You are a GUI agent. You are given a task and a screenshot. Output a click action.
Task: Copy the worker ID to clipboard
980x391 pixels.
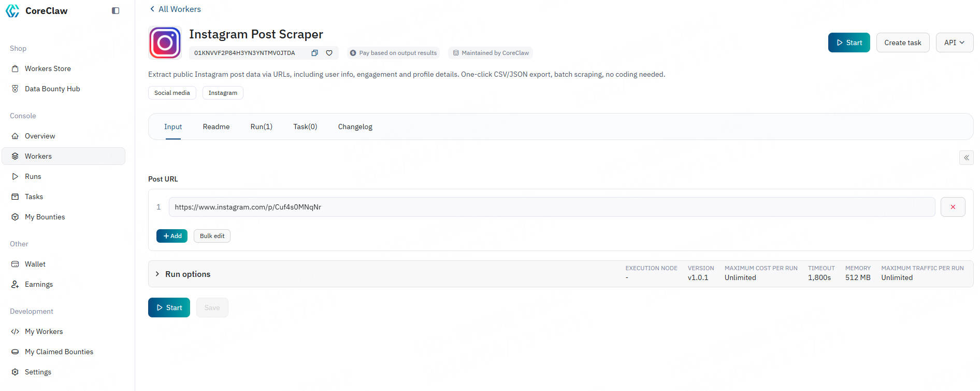click(314, 53)
